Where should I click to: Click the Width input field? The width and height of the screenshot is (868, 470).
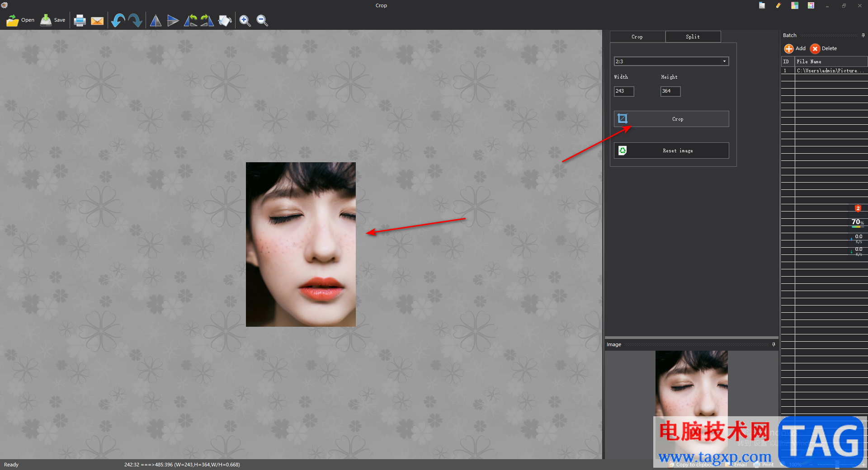[x=624, y=91]
